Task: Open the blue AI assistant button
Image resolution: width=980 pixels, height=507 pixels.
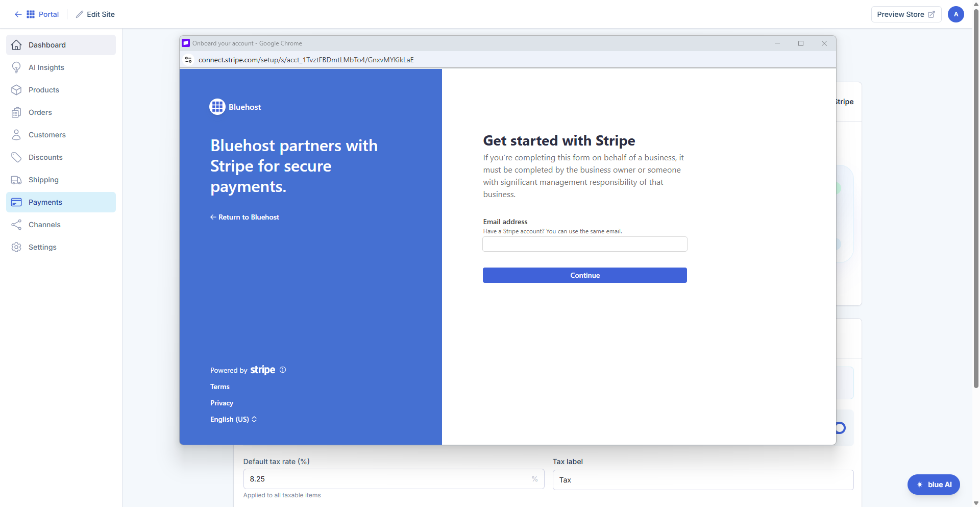Action: (934, 485)
